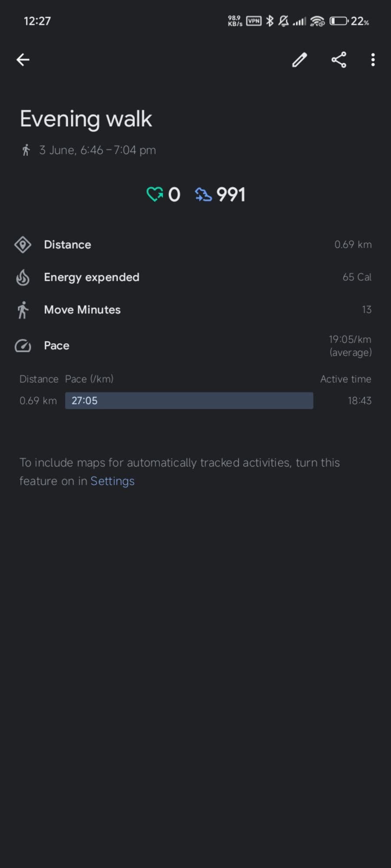Tap the battery indicator in status bar
The width and height of the screenshot is (391, 868).
click(x=339, y=21)
